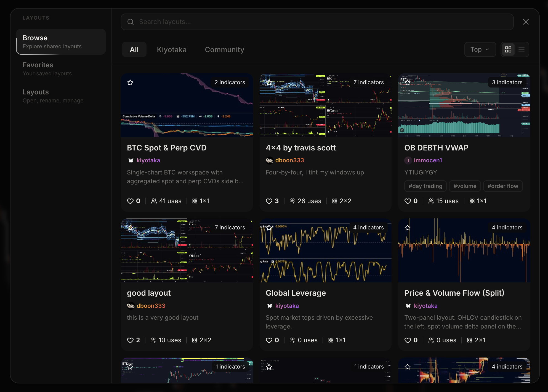Focus the Search layouts input field
Image resolution: width=548 pixels, height=392 pixels.
pyautogui.click(x=317, y=22)
